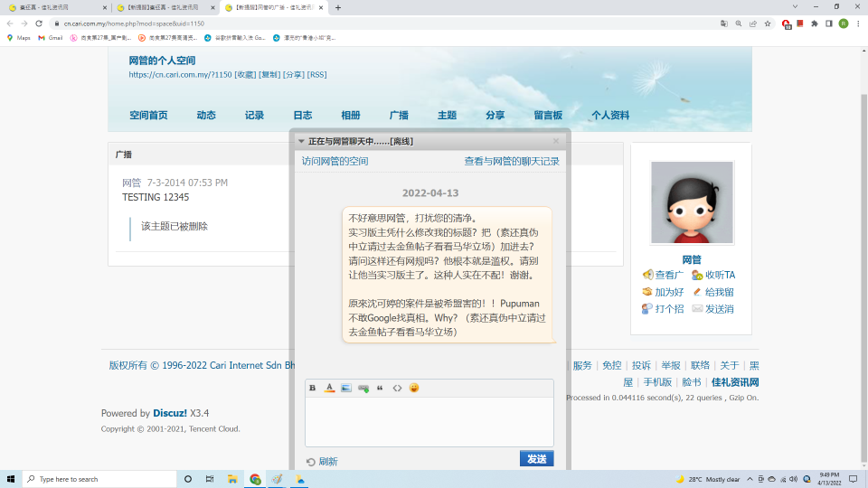Open 网管 author link in broadcast post
This screenshot has width=868, height=488.
(x=132, y=183)
